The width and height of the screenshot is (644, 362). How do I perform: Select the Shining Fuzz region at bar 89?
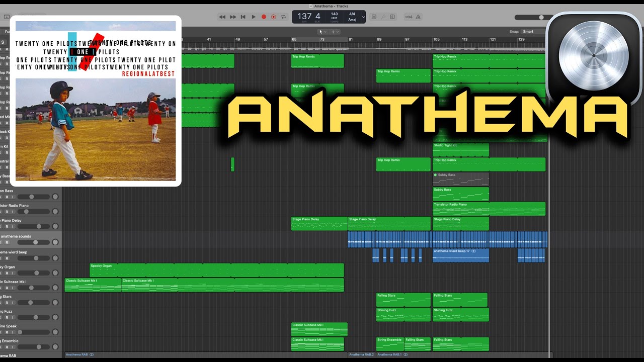click(404, 314)
